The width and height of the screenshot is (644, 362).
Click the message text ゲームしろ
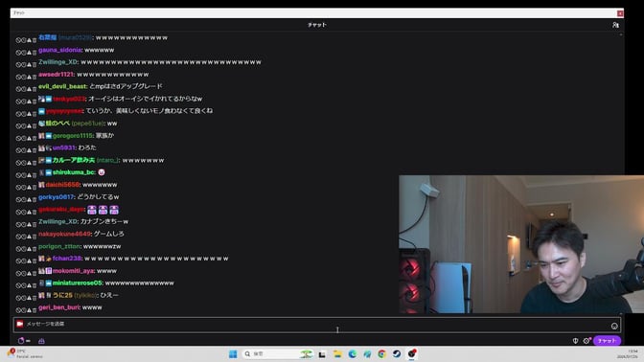109,234
